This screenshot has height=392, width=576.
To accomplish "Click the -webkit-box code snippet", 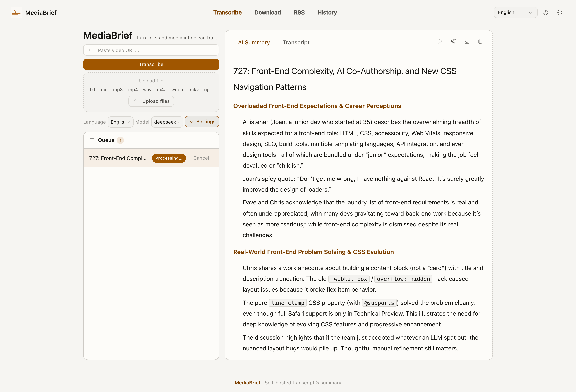I will pos(349,279).
